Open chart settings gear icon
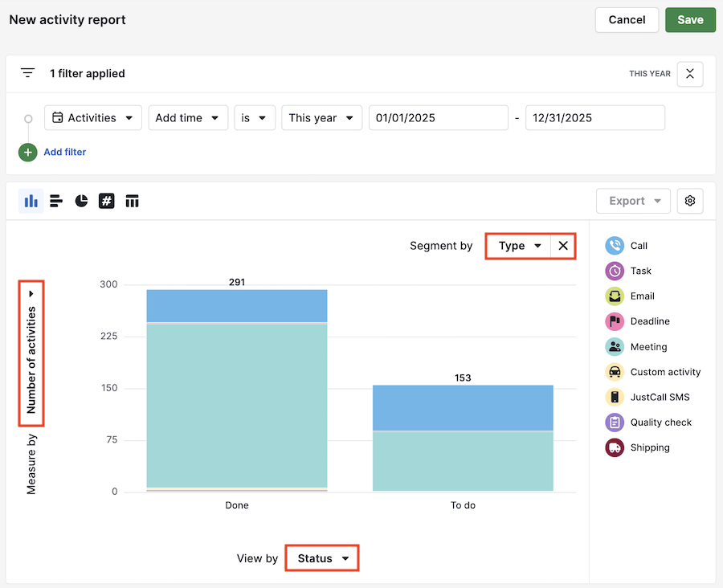The height and width of the screenshot is (588, 723). pos(690,201)
